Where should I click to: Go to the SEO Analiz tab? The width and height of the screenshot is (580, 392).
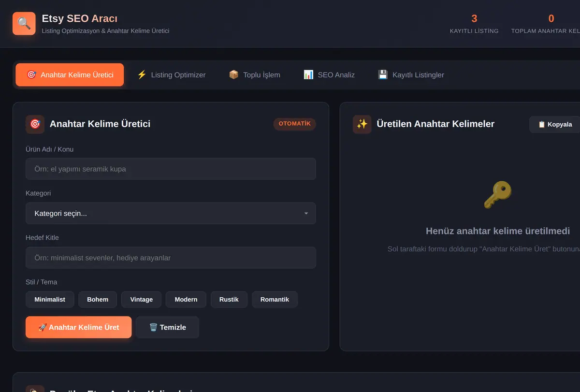click(329, 75)
